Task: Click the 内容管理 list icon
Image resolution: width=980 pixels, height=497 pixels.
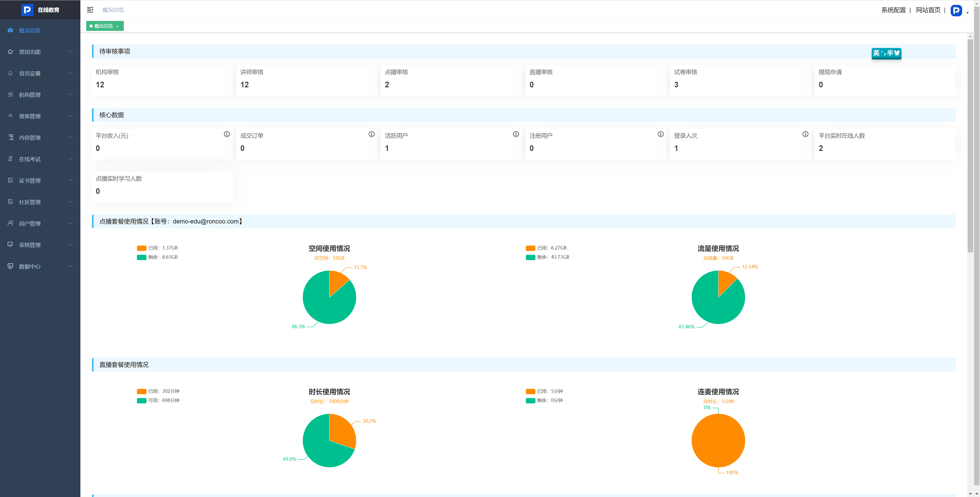Action: (x=10, y=137)
